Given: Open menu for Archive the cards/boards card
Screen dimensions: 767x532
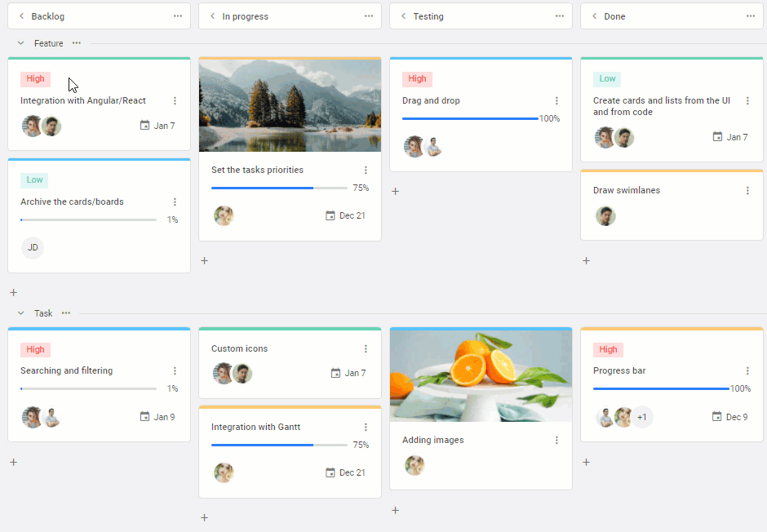Looking at the screenshot, I should coord(175,202).
